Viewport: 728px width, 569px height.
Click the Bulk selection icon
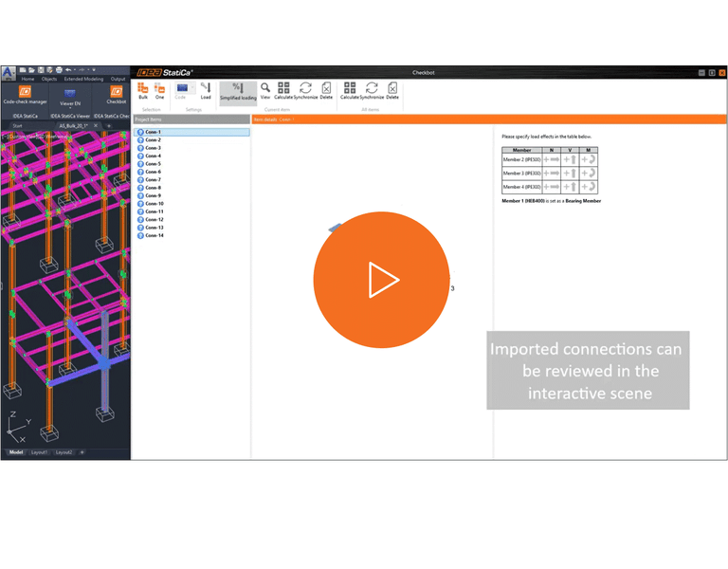pos(143,91)
